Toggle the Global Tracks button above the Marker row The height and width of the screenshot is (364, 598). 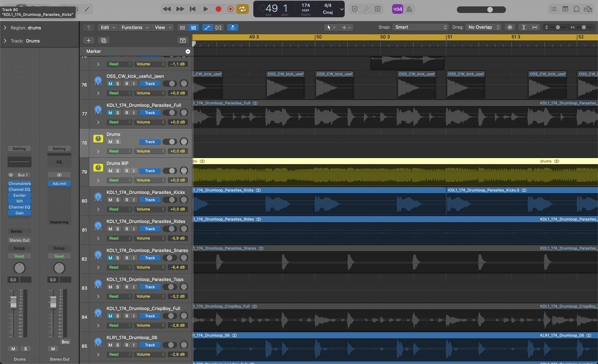(183, 40)
